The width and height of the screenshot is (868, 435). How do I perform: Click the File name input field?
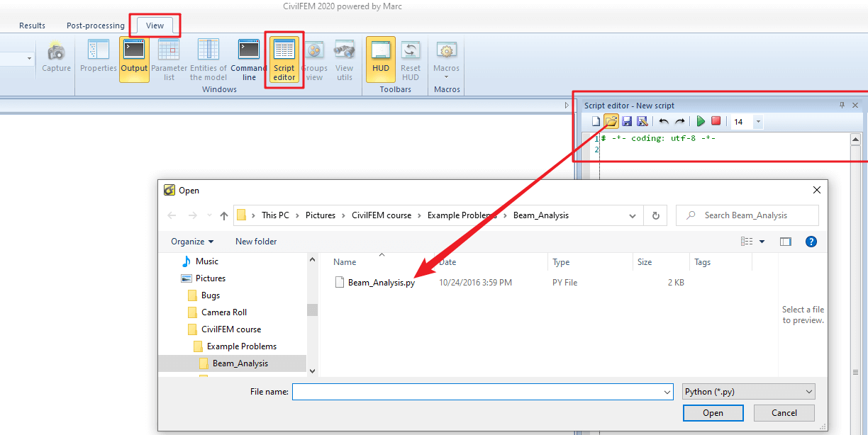point(482,392)
